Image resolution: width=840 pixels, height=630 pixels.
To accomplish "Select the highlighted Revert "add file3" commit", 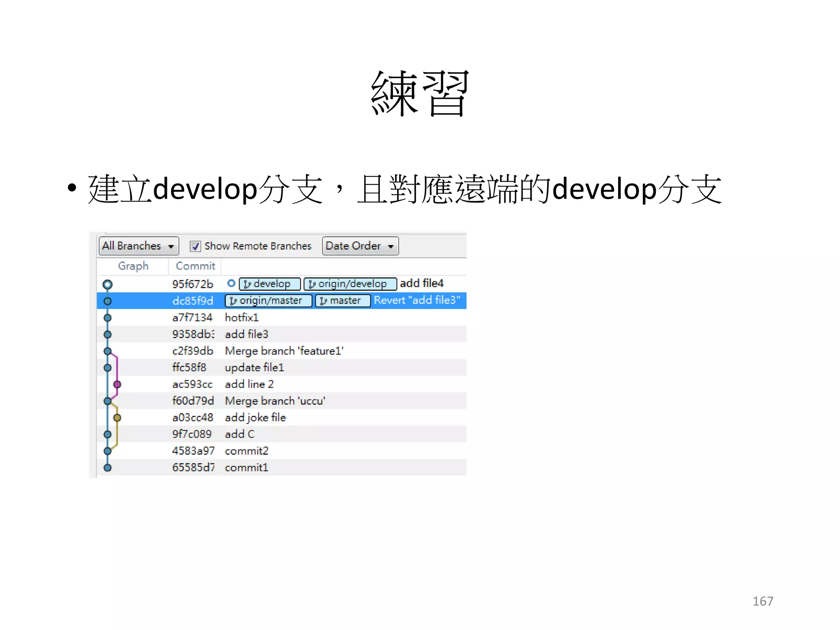I will (417, 301).
